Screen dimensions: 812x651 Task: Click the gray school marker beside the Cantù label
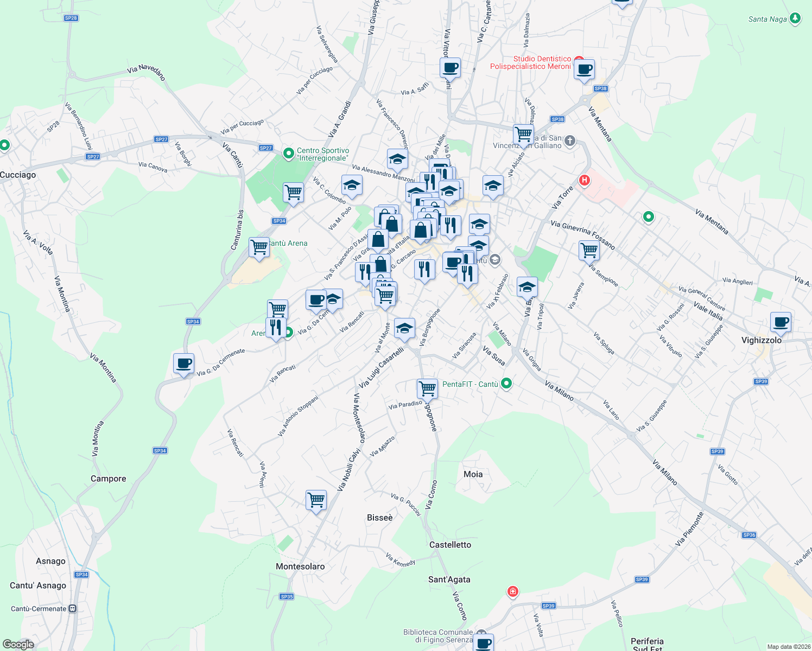pos(494,260)
